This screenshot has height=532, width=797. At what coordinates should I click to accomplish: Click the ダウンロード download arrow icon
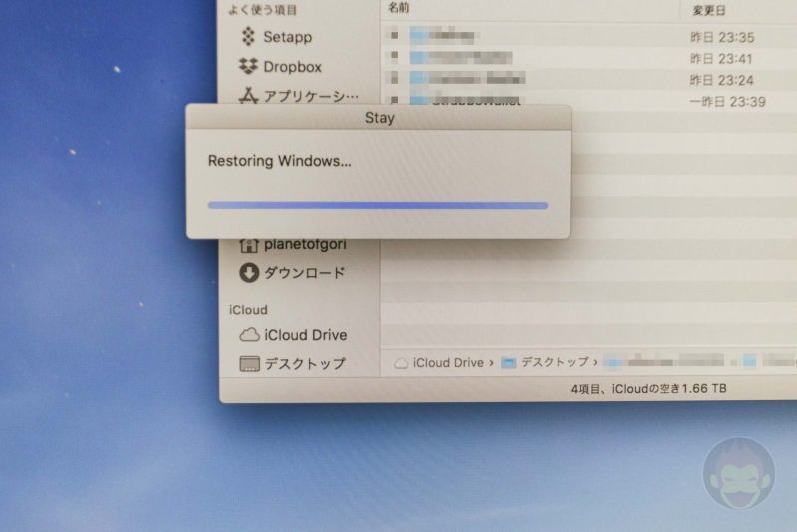(x=249, y=272)
